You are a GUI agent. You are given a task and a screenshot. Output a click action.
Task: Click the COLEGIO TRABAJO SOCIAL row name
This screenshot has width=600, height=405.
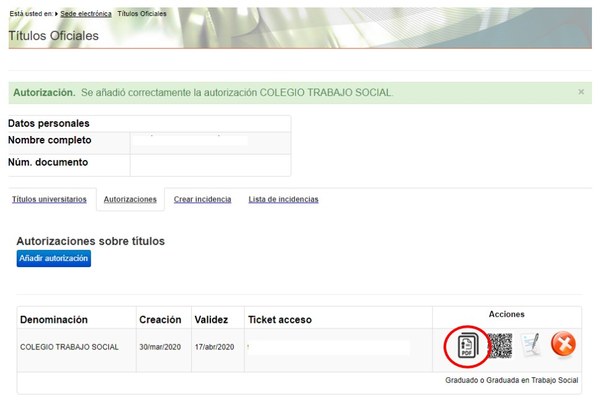pos(69,347)
